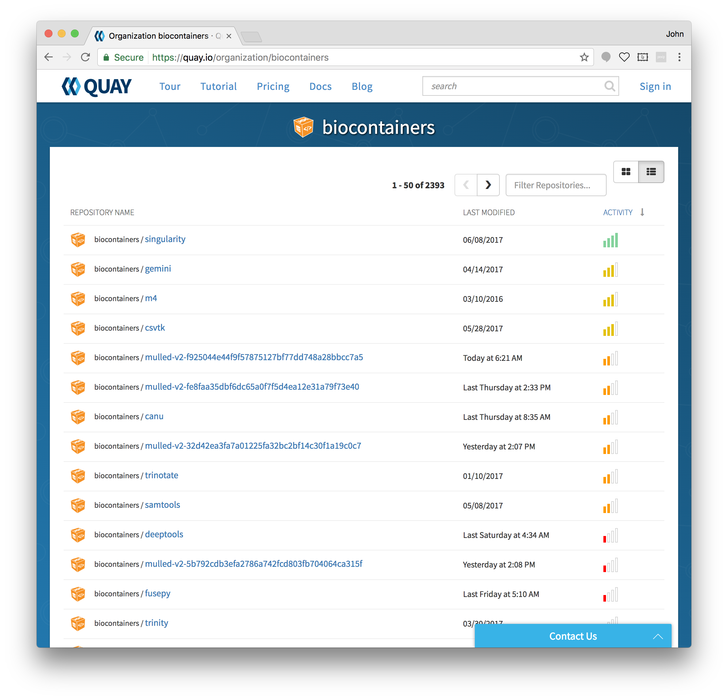This screenshot has height=700, width=728.
Task: Click the biocontainers / canu repository icon
Action: coord(78,416)
